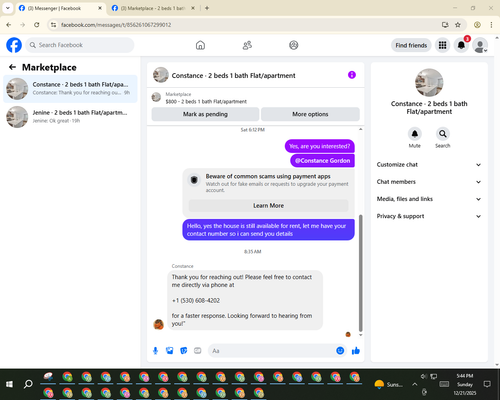The width and height of the screenshot is (500, 400).
Task: Click the listing thumbnail in right panel
Action: pos(429,83)
